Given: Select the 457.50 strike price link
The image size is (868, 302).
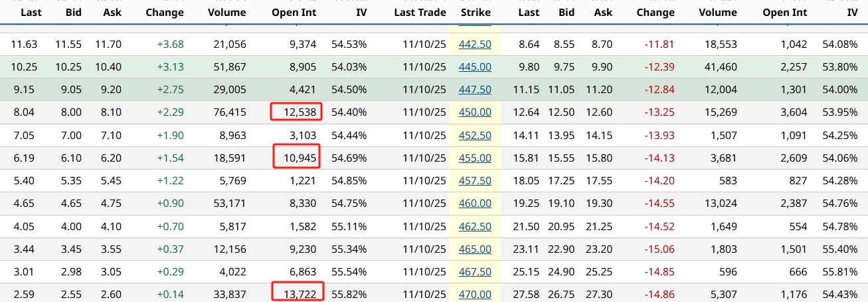Looking at the screenshot, I should tap(475, 181).
